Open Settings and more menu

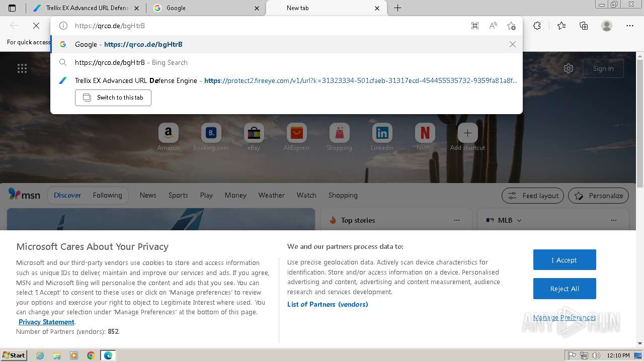coord(630,26)
